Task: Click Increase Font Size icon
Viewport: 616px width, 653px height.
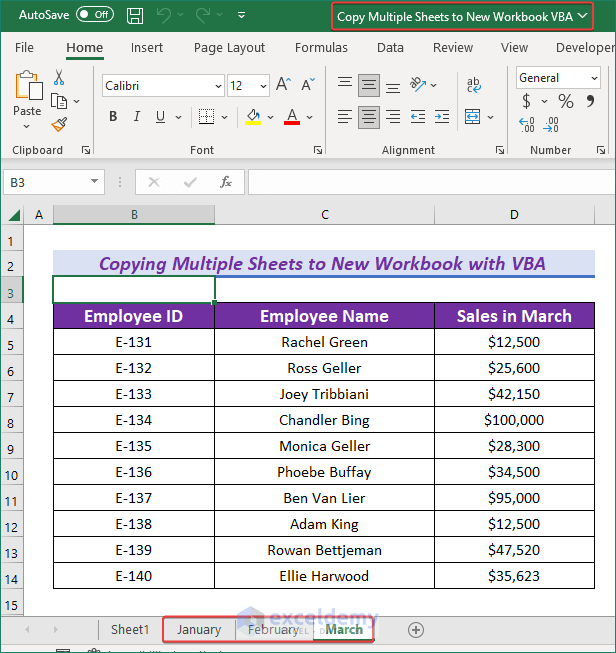Action: click(283, 85)
